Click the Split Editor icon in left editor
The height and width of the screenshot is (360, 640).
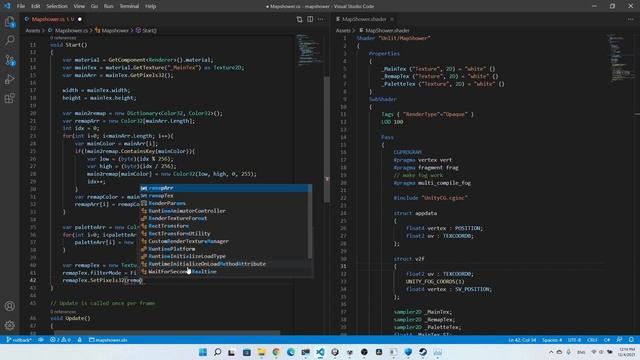[x=310, y=19]
